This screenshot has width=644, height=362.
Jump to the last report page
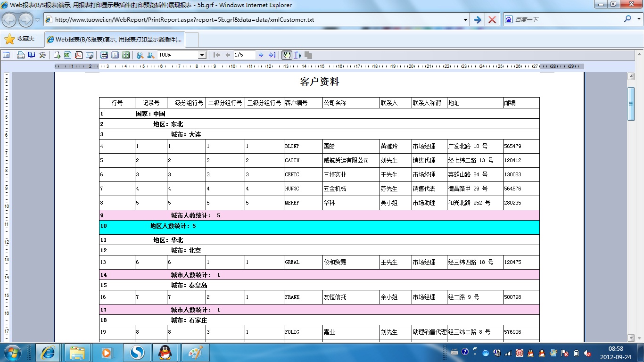[x=272, y=55]
